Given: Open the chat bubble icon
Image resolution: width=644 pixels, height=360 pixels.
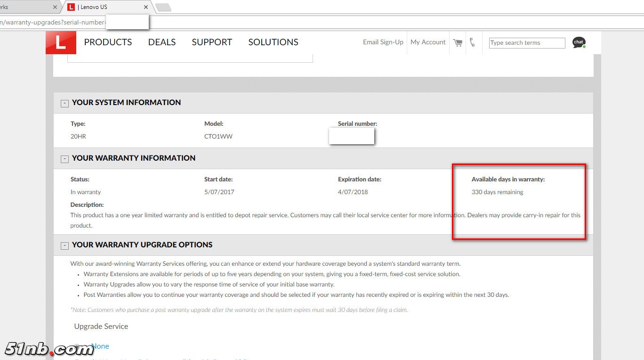Looking at the screenshot, I should 579,42.
